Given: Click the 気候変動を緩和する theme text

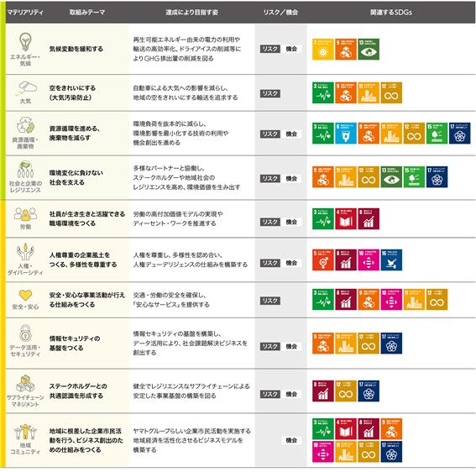Looking at the screenshot, I should pyautogui.click(x=76, y=49).
